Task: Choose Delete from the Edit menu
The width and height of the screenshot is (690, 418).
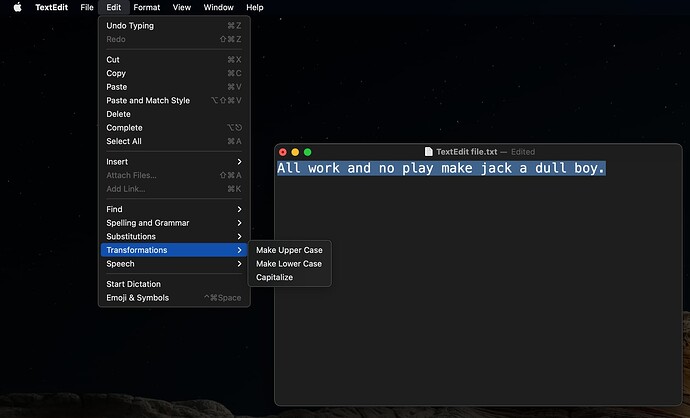Action: 174,114
